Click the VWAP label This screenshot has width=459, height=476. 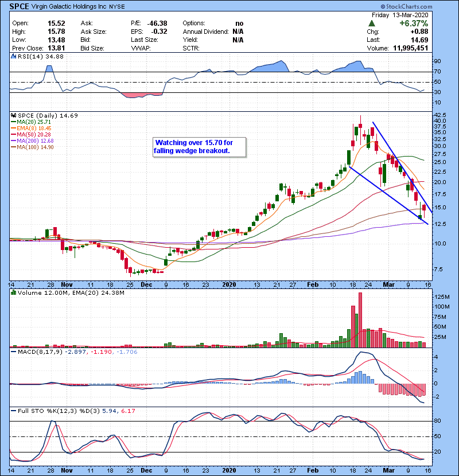click(x=141, y=48)
